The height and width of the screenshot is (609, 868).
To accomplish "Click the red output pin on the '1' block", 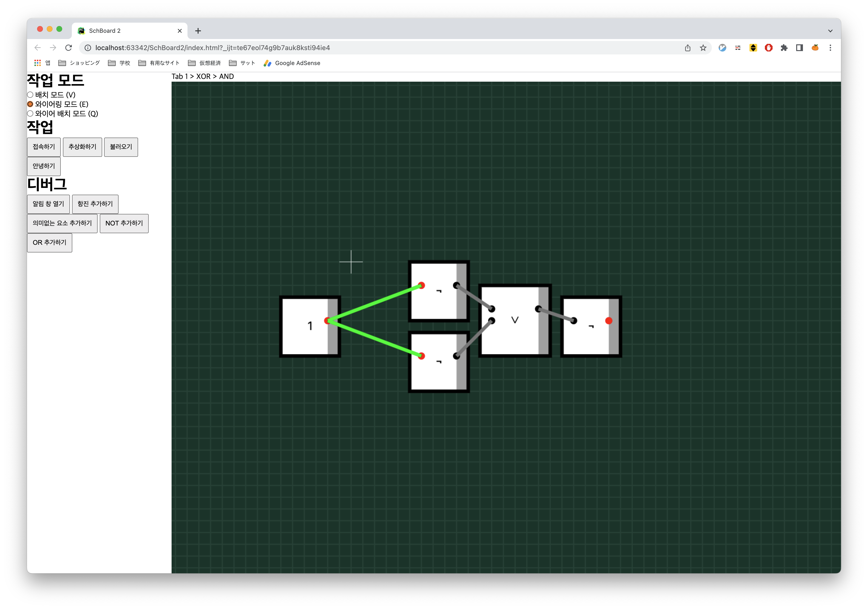I will point(327,321).
